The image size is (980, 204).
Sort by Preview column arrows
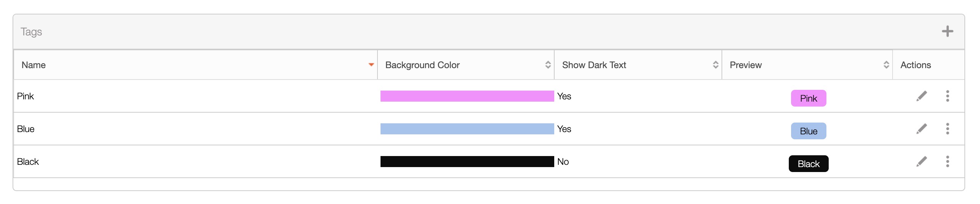coord(886,65)
